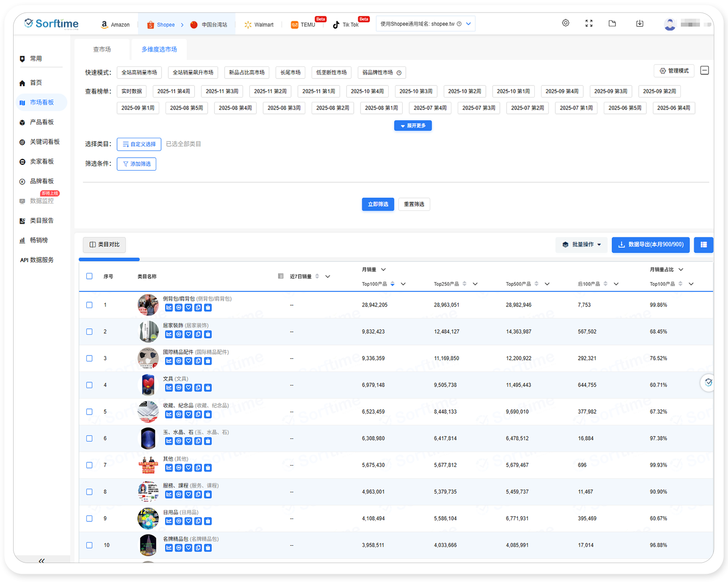
Task: Click the 数据导出 export button
Action: click(650, 245)
